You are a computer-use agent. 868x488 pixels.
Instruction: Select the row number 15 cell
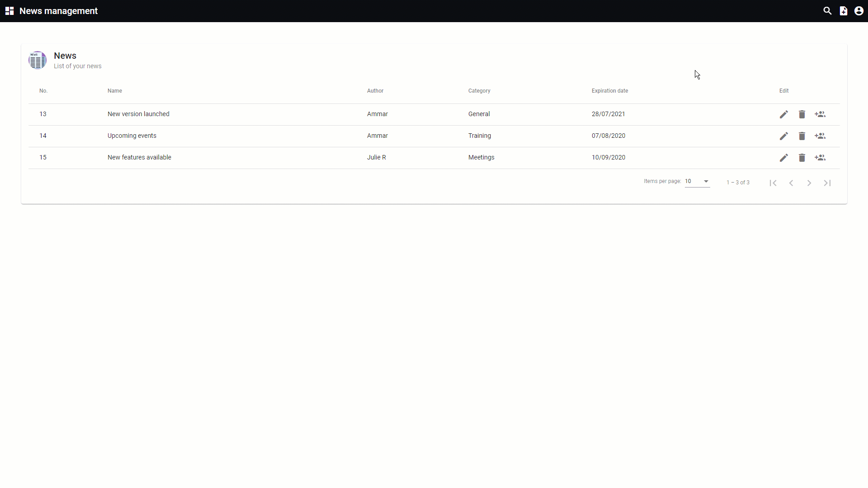tap(43, 157)
